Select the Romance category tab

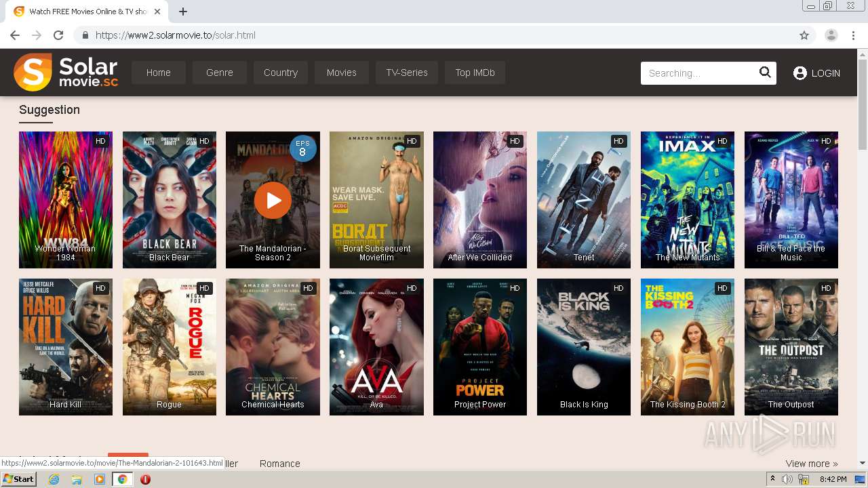coord(279,464)
